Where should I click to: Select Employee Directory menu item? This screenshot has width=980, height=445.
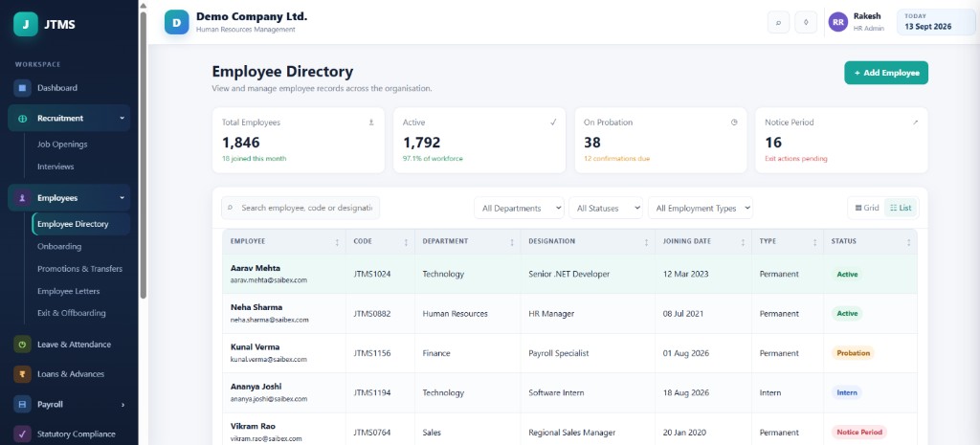click(x=81, y=224)
